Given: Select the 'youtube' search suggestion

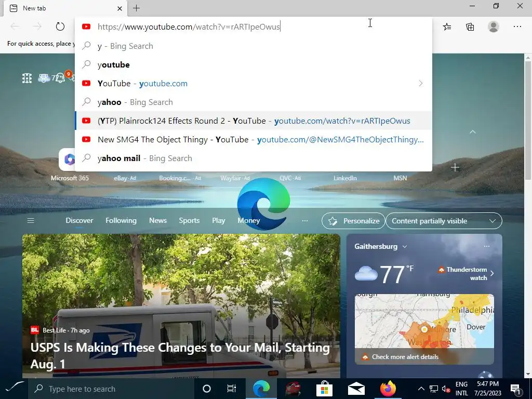Looking at the screenshot, I should coord(254,65).
